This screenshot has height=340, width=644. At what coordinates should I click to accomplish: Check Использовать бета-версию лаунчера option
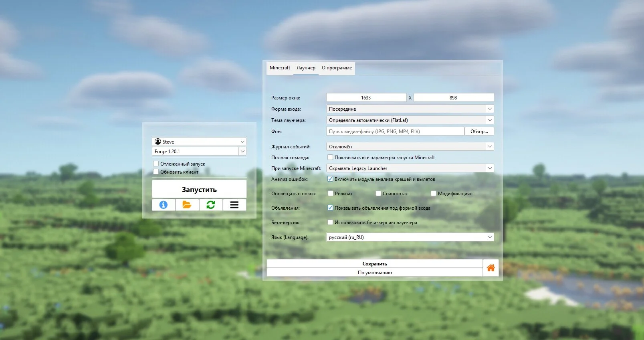click(330, 222)
